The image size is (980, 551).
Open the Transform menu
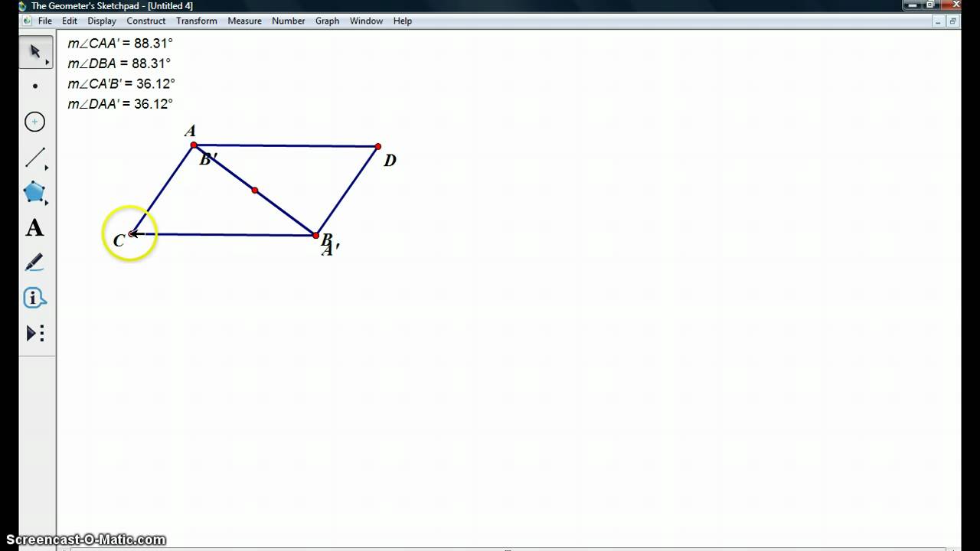pyautogui.click(x=197, y=21)
